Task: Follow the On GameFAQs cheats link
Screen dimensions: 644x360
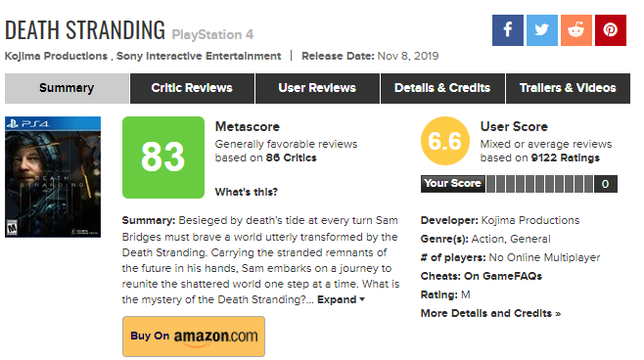Action: [x=503, y=276]
